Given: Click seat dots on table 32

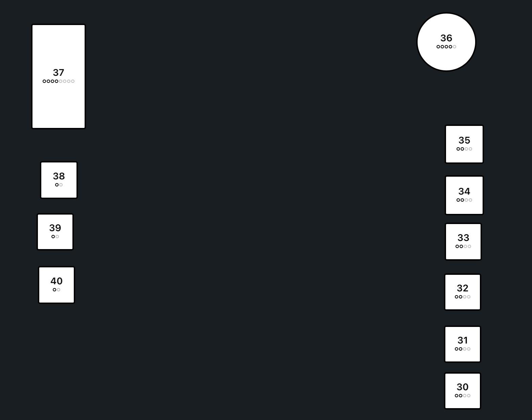Looking at the screenshot, I should pos(463,297).
